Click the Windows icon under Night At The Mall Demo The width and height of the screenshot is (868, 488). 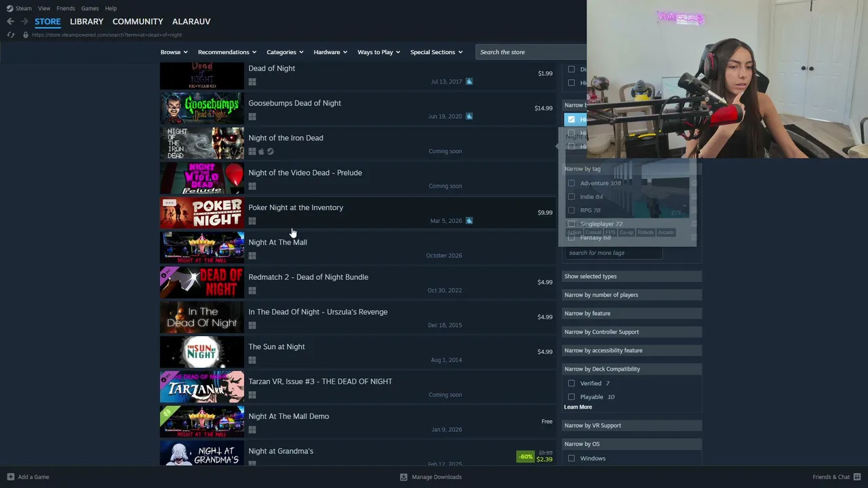click(x=252, y=430)
